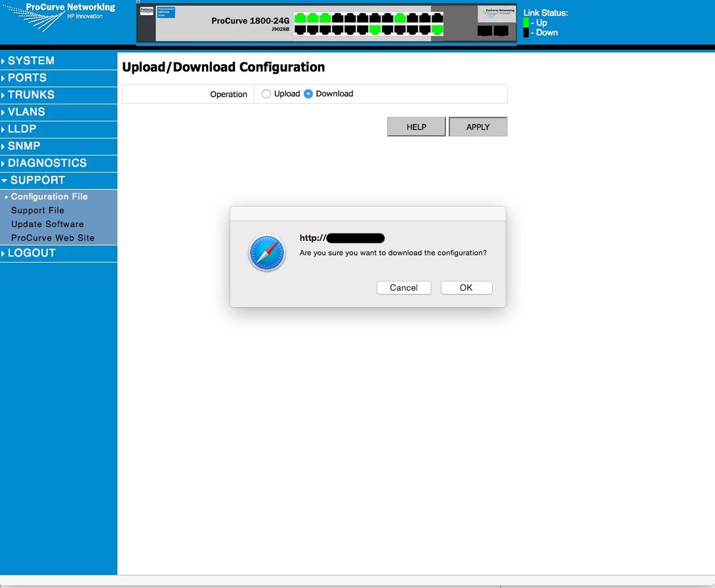The height and width of the screenshot is (588, 715).
Task: Click the 'Link Status:' label
Action: pyautogui.click(x=545, y=12)
